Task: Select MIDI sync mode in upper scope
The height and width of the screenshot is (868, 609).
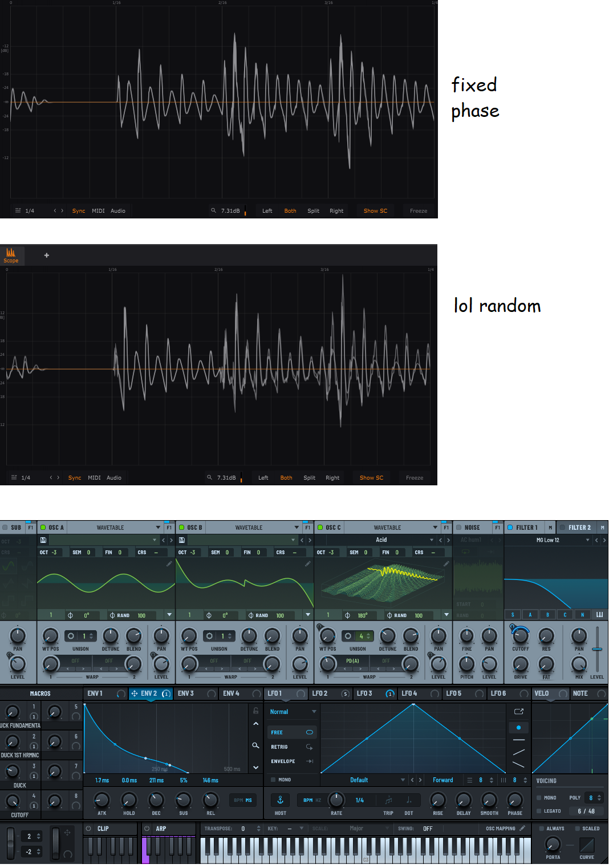Action: [x=98, y=210]
